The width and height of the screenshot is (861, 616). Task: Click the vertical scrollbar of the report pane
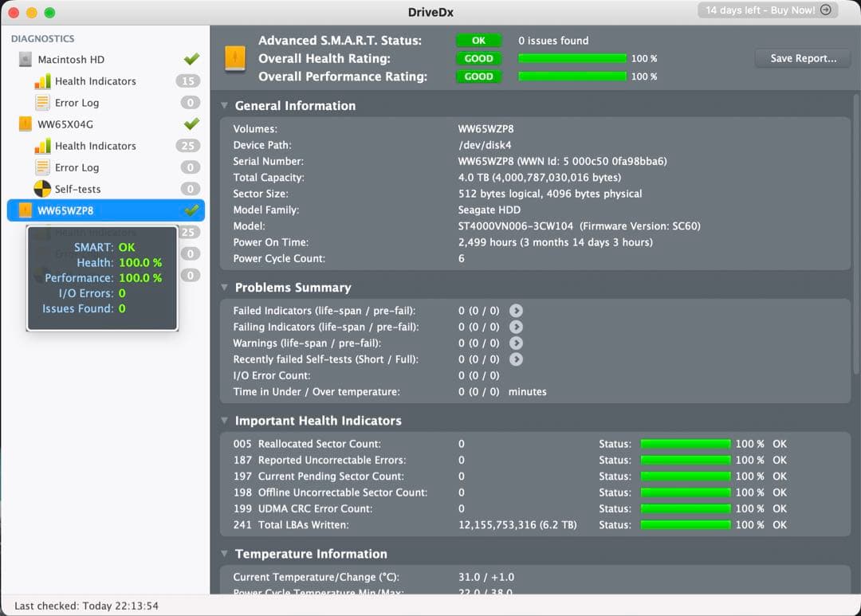(x=856, y=236)
